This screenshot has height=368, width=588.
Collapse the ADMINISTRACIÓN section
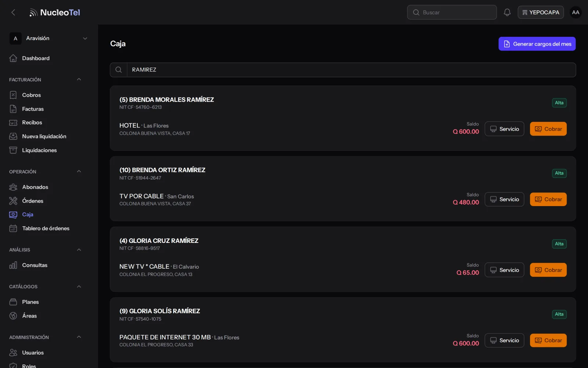coord(79,337)
